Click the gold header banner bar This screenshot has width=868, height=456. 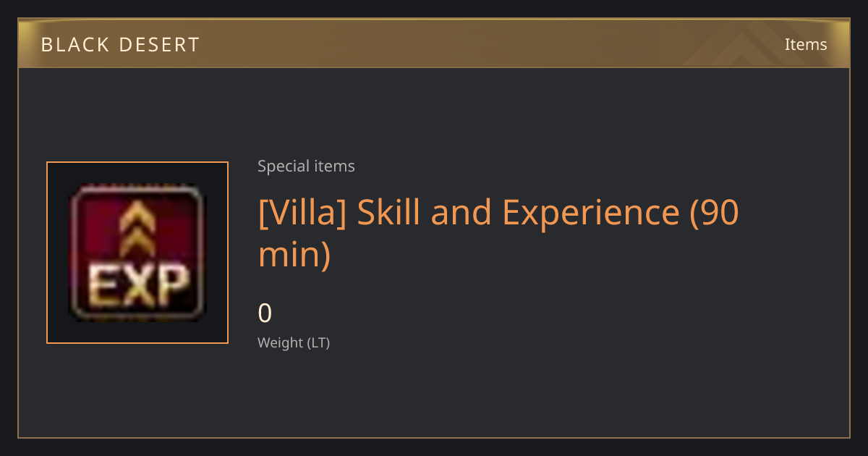pos(434,43)
